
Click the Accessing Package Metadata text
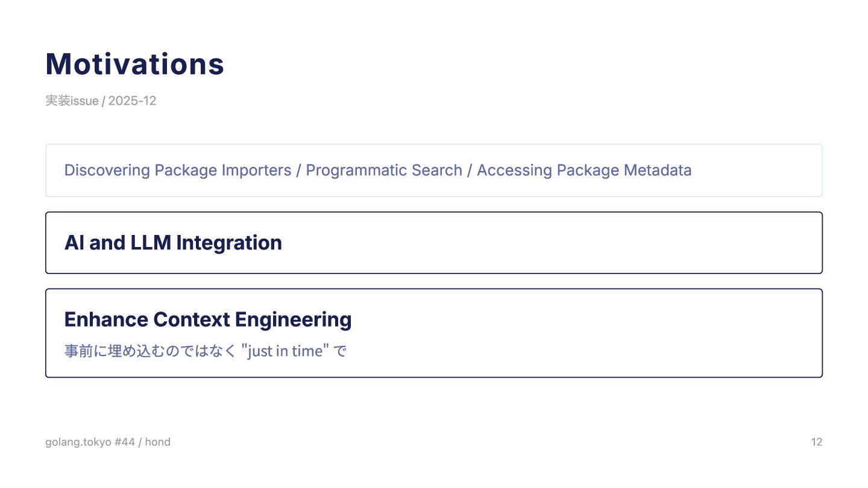point(584,170)
